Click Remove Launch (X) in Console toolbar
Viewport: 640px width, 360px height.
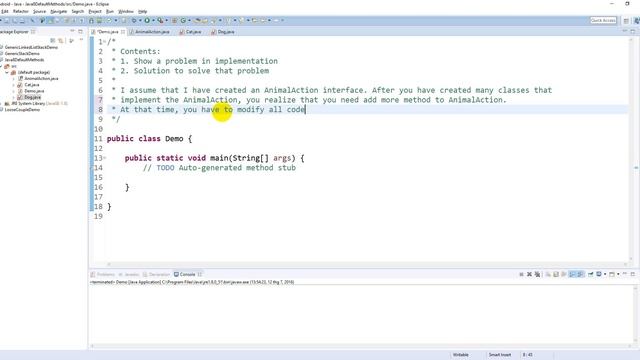(x=529, y=274)
